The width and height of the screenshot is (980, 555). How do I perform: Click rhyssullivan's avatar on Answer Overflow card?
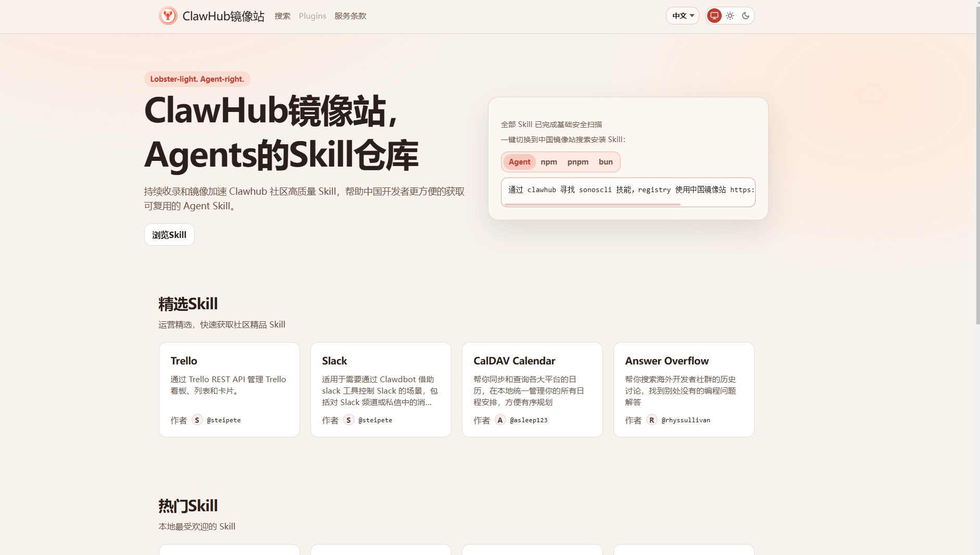click(651, 420)
